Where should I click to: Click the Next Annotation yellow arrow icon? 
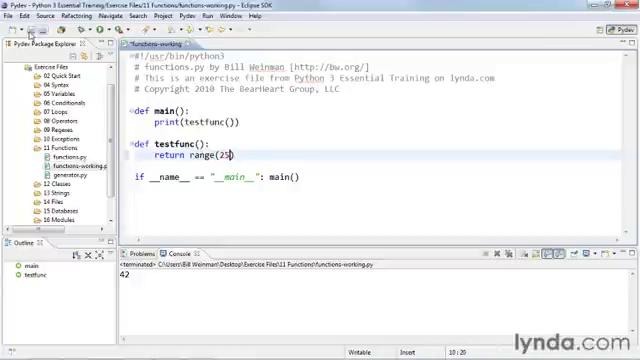click(x=190, y=29)
